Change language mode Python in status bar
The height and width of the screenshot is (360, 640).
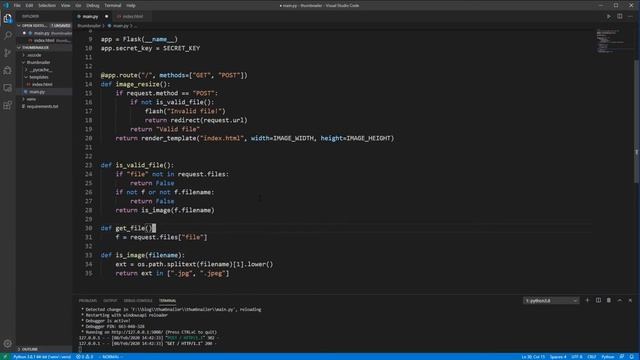point(607,357)
